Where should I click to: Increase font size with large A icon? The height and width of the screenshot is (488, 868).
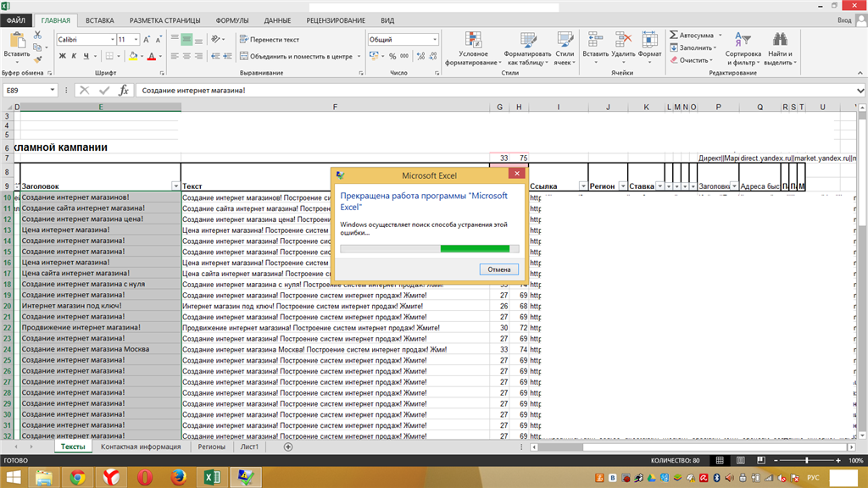[x=146, y=39]
